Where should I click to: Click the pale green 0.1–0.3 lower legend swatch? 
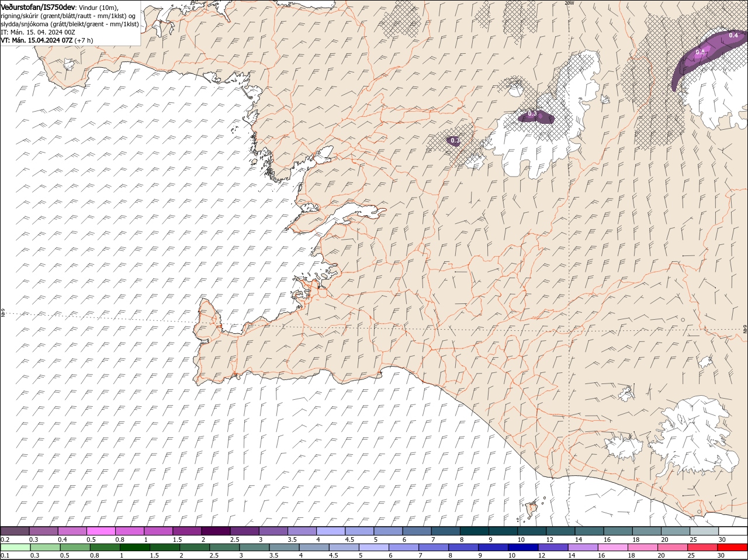[x=15, y=547]
